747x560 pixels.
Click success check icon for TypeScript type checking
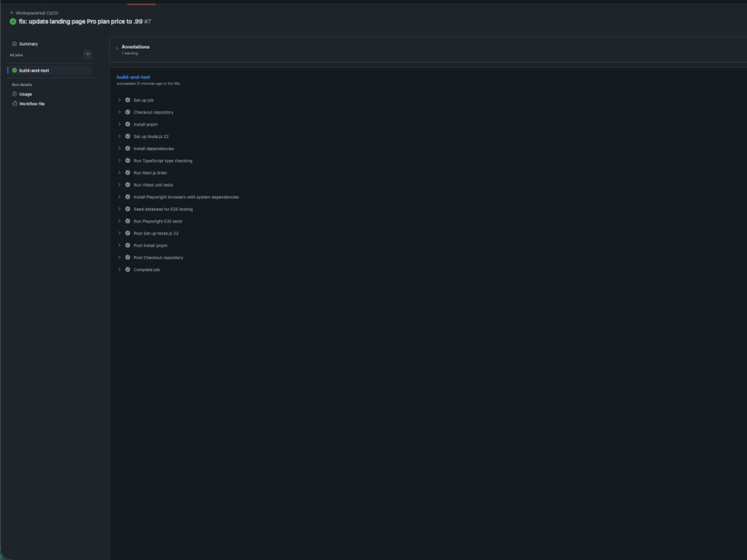[128, 161]
